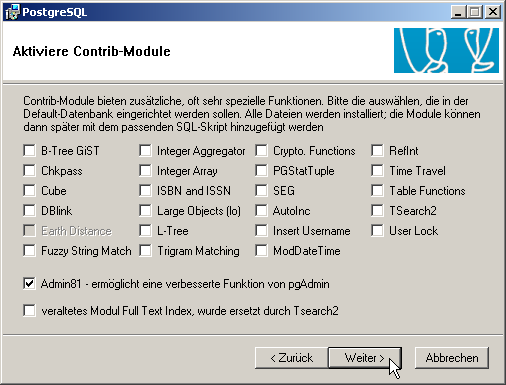Screen dimensions: 506x385
Task: Select the Fuzzy String Match checkbox
Action: [x=29, y=251]
